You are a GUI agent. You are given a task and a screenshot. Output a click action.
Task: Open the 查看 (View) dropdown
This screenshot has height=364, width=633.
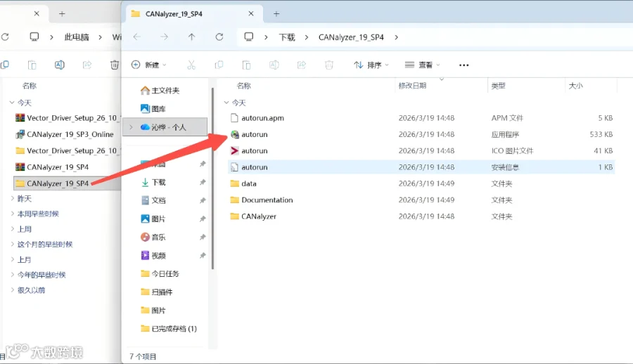coord(422,65)
